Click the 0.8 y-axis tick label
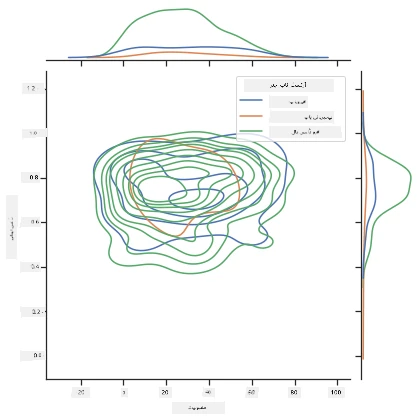Image resolution: width=420 pixels, height=420 pixels. [x=33, y=178]
